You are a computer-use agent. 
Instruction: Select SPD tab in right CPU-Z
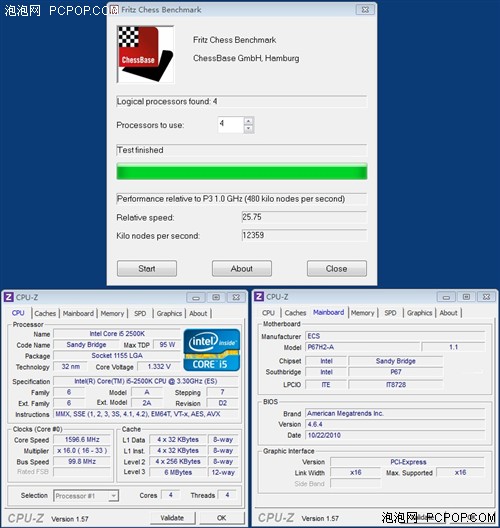(x=390, y=313)
